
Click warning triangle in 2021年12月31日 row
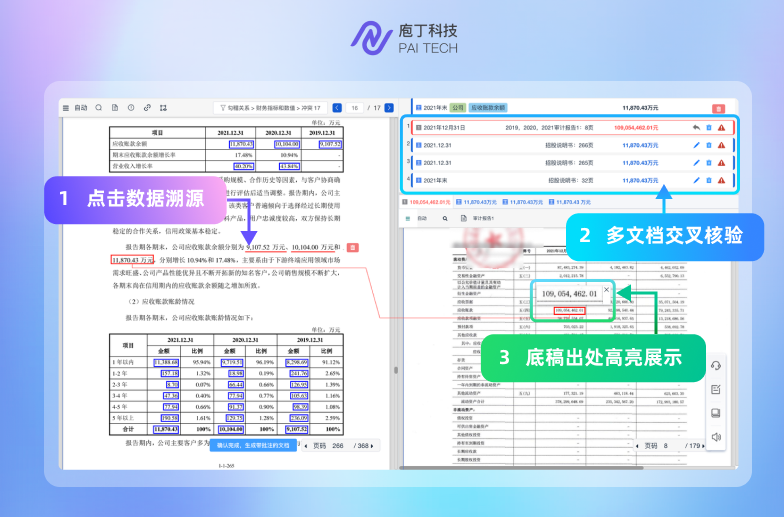722,128
